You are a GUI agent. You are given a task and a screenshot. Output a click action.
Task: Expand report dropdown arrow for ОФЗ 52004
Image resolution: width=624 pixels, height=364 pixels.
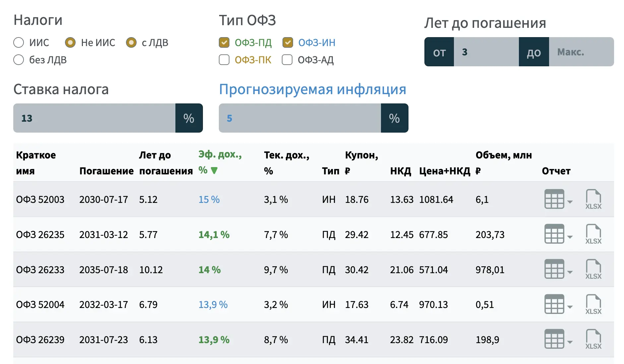coord(570,307)
